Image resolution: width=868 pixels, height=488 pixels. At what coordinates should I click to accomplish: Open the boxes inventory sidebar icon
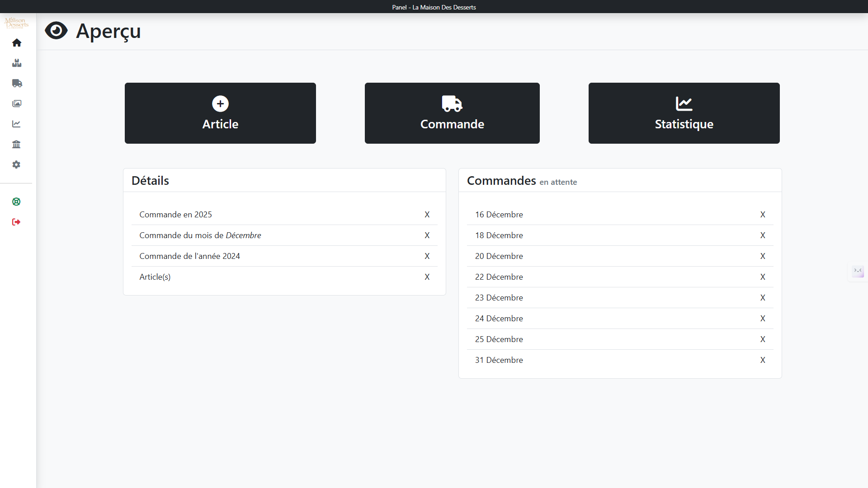click(17, 63)
